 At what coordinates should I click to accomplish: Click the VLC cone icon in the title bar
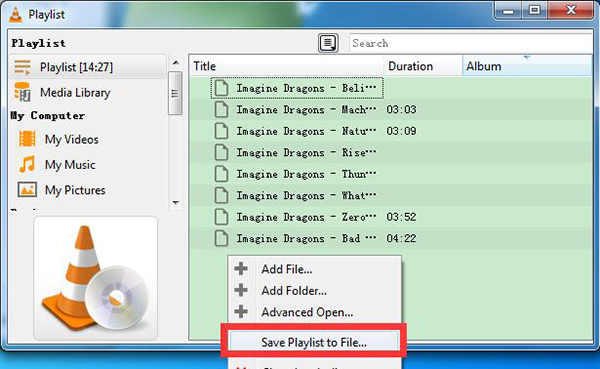15,14
